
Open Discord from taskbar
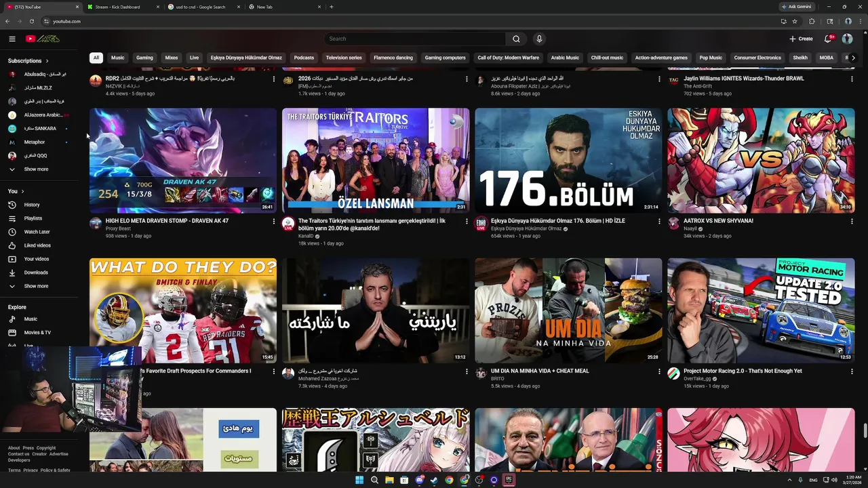[x=419, y=480]
